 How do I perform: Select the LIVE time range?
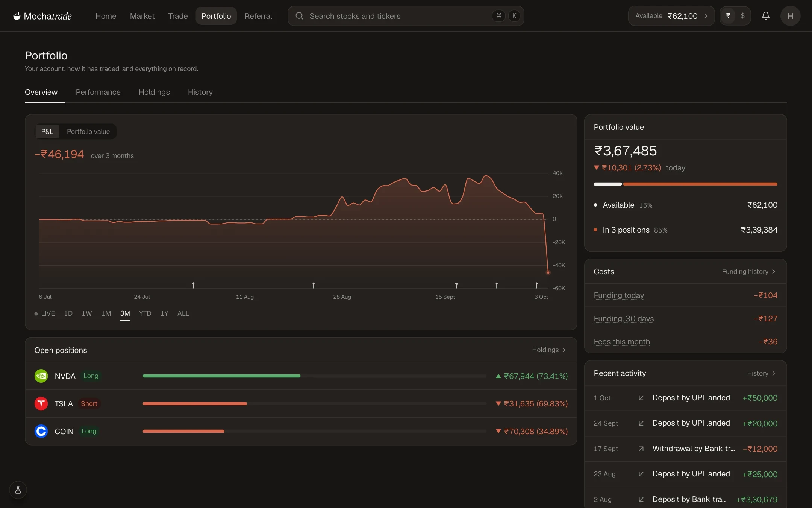click(x=45, y=313)
